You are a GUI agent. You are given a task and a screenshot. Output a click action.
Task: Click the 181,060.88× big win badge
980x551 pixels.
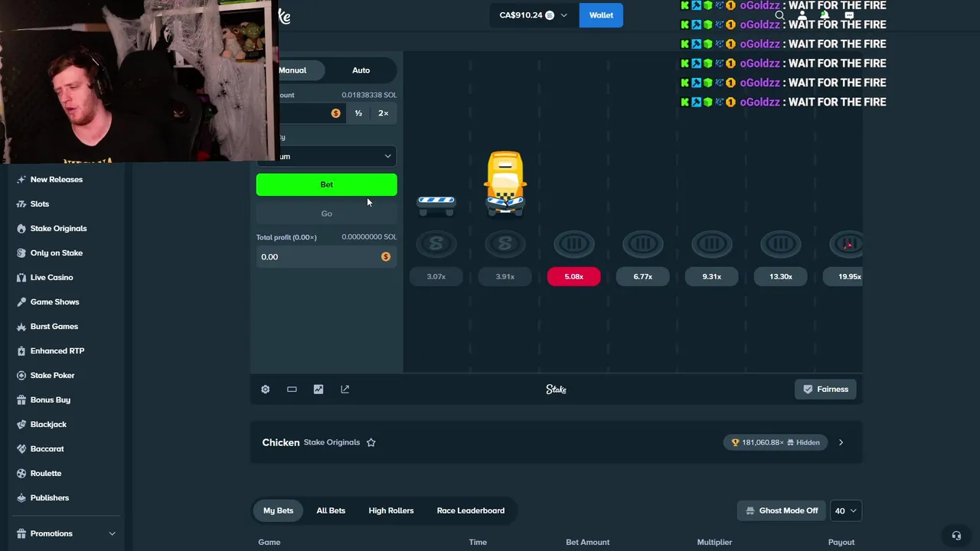776,442
